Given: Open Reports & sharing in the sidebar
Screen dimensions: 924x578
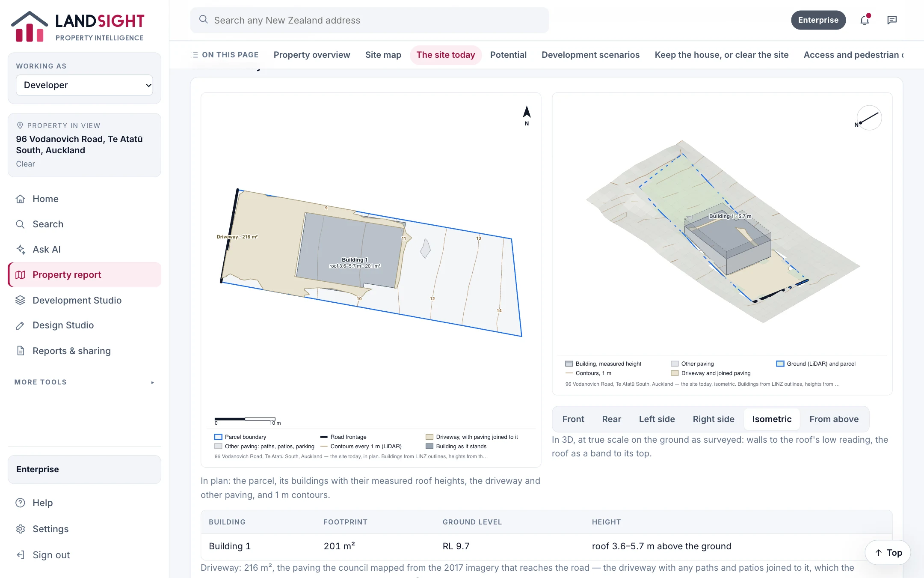Looking at the screenshot, I should pos(84,351).
